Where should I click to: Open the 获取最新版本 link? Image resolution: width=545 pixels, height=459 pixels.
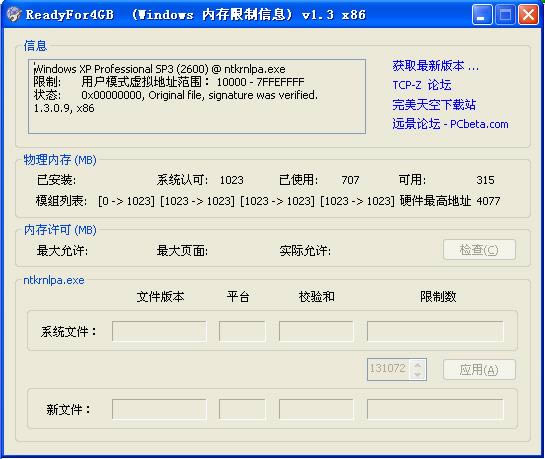coord(436,66)
